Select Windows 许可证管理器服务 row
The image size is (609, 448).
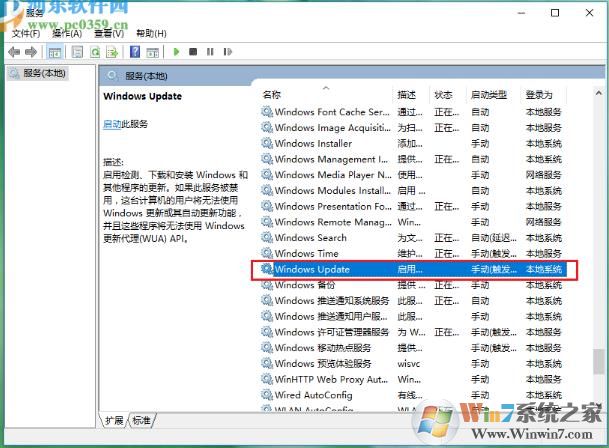[x=412, y=332]
